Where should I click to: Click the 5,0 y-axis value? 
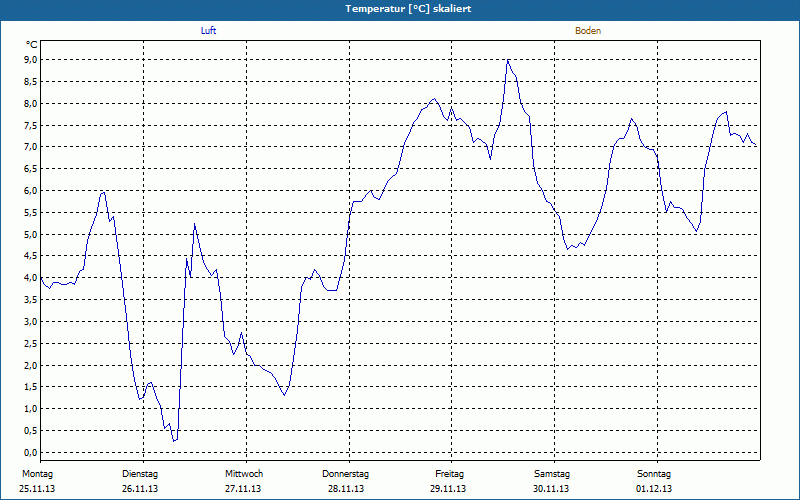pyautogui.click(x=31, y=235)
